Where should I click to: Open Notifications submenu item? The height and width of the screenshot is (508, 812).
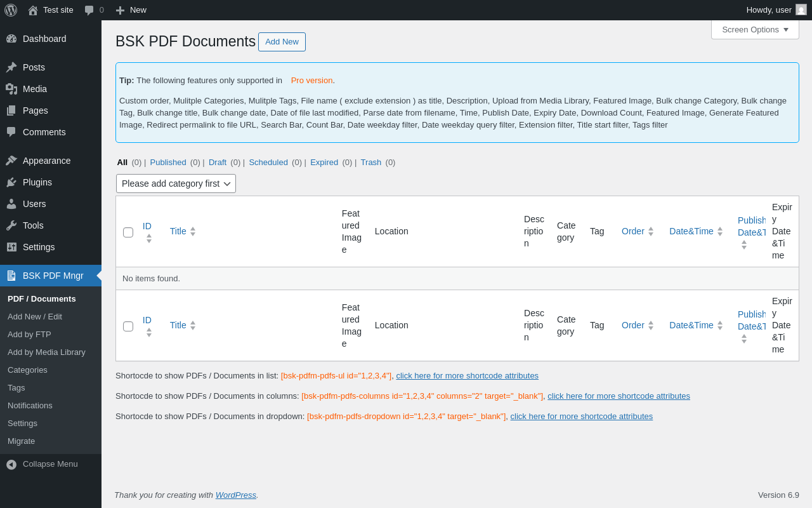pos(30,405)
